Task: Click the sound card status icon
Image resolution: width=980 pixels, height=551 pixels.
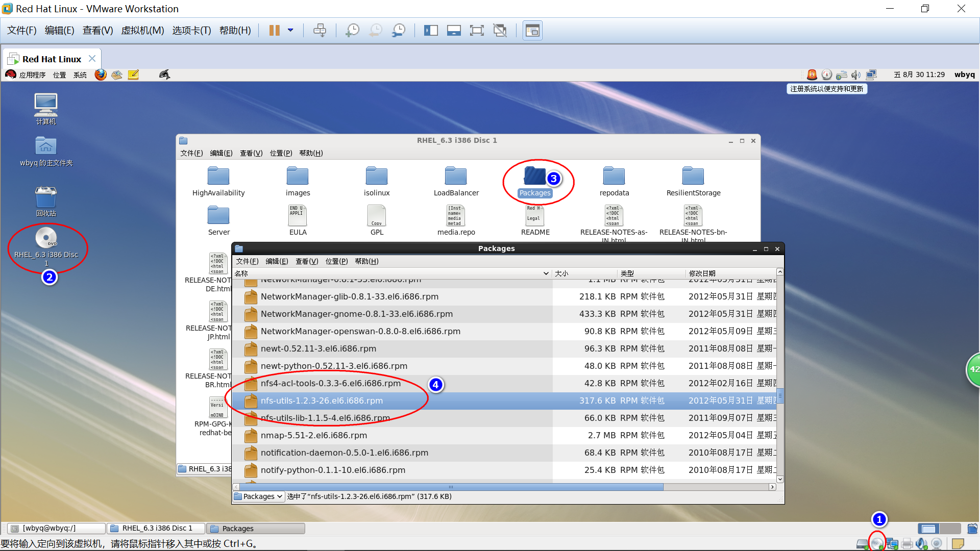Action: (x=921, y=543)
